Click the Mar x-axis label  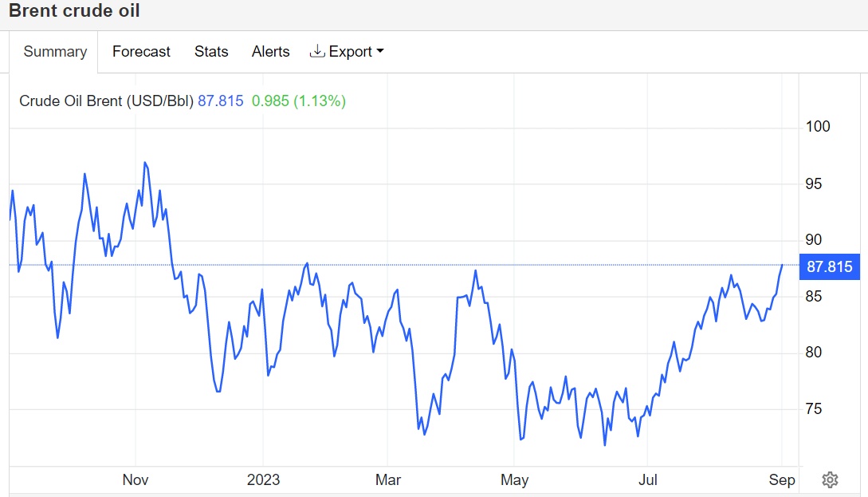(387, 479)
